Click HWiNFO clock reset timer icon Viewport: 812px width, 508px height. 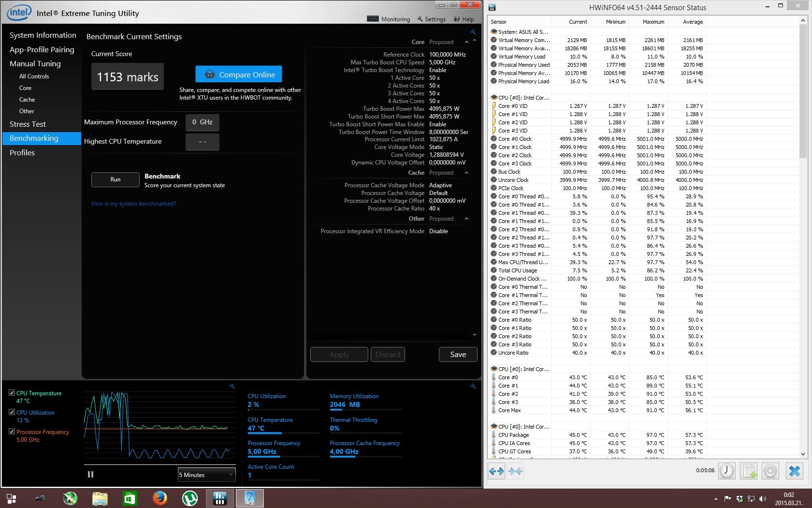point(726,471)
